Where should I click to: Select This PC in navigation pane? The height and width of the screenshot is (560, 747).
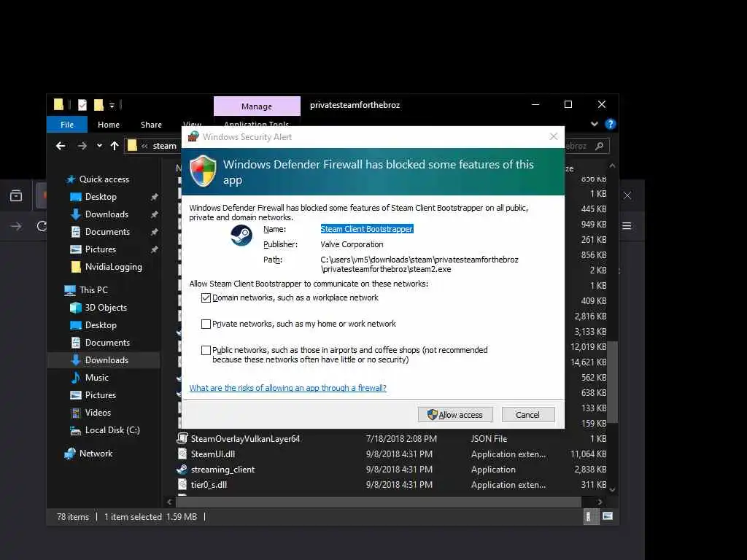click(x=93, y=290)
